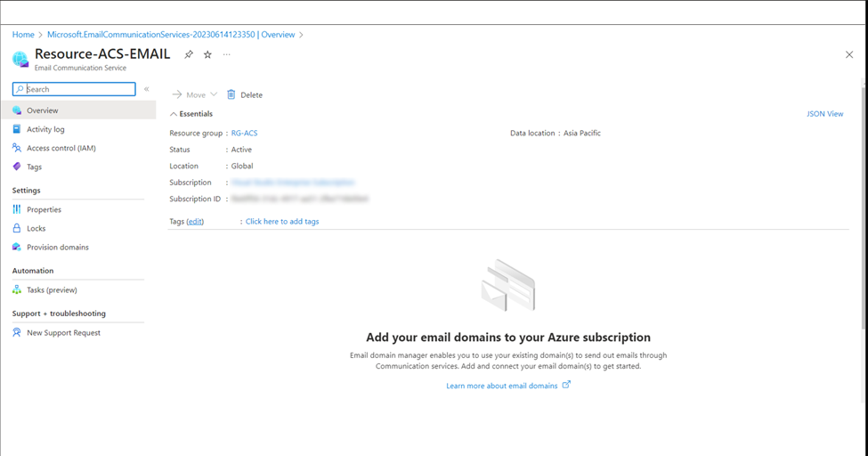This screenshot has width=868, height=456.
Task: Click the JSON View link
Action: pyautogui.click(x=824, y=114)
